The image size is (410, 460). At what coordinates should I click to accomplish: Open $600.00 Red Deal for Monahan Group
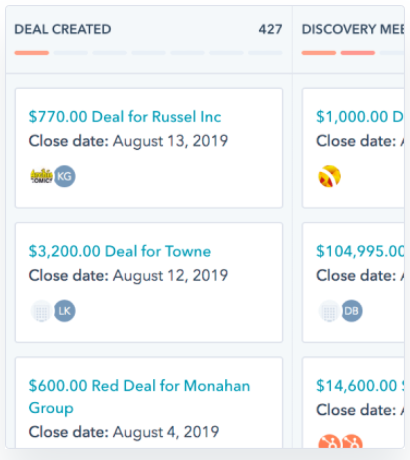point(139,397)
